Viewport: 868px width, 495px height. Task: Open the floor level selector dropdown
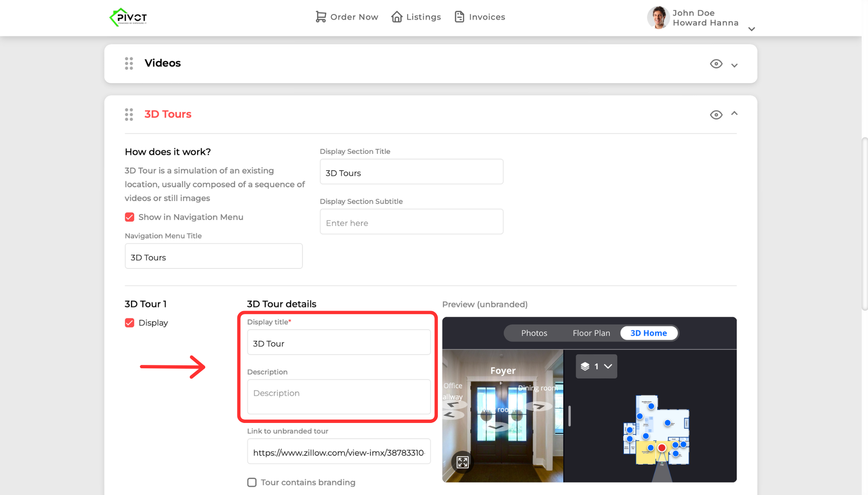click(x=596, y=366)
